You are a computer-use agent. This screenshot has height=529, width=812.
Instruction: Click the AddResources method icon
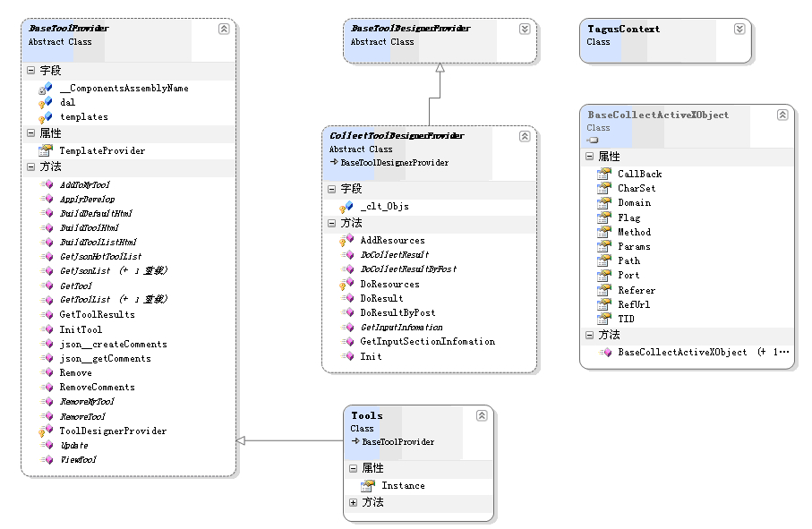click(346, 241)
